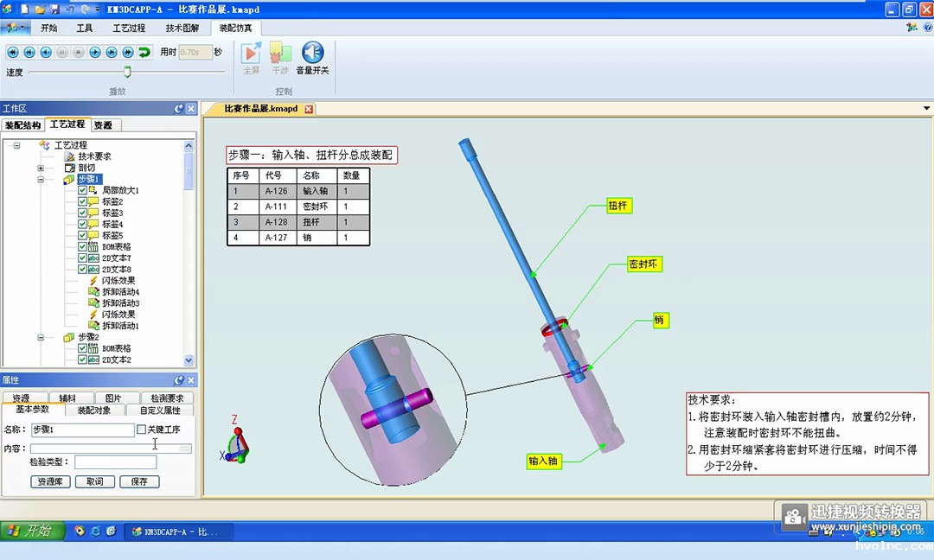The width and height of the screenshot is (934, 560).
Task: Open the 工艺过程 ribbon tab
Action: (x=129, y=28)
